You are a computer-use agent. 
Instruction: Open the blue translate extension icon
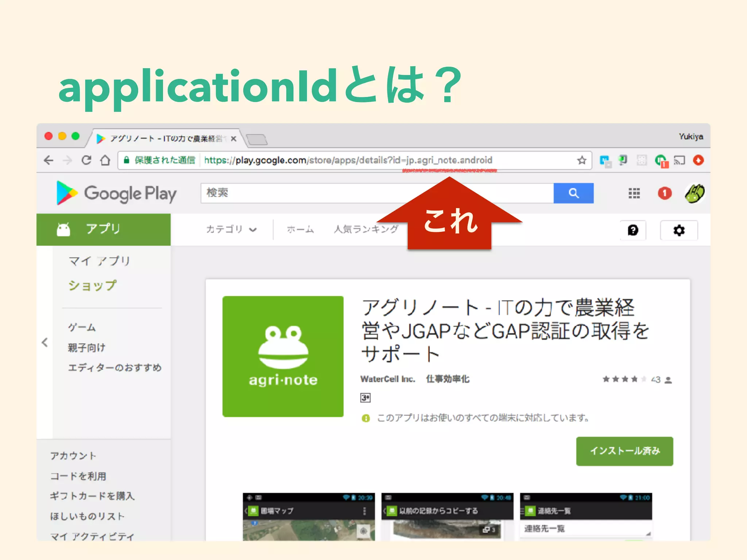pos(605,161)
